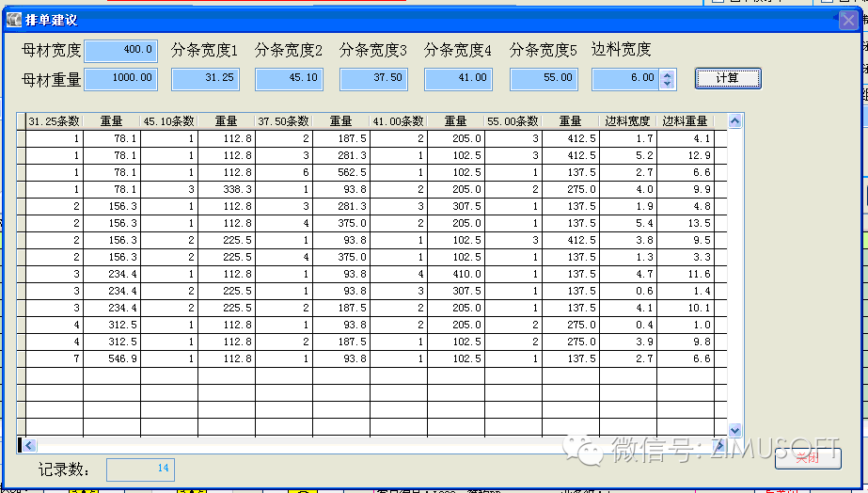Increase 边料宽度 with the up spinner arrow
The image size is (868, 493).
point(668,74)
